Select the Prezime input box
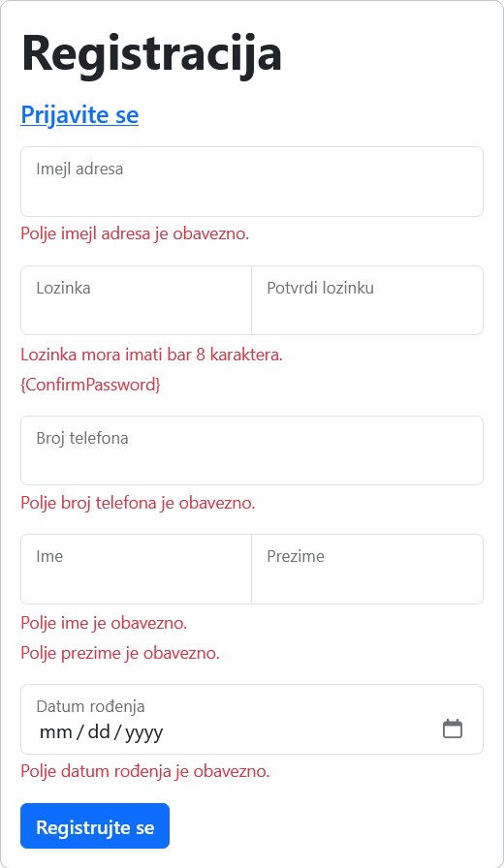Viewport: 504px width, 868px height. 367,569
